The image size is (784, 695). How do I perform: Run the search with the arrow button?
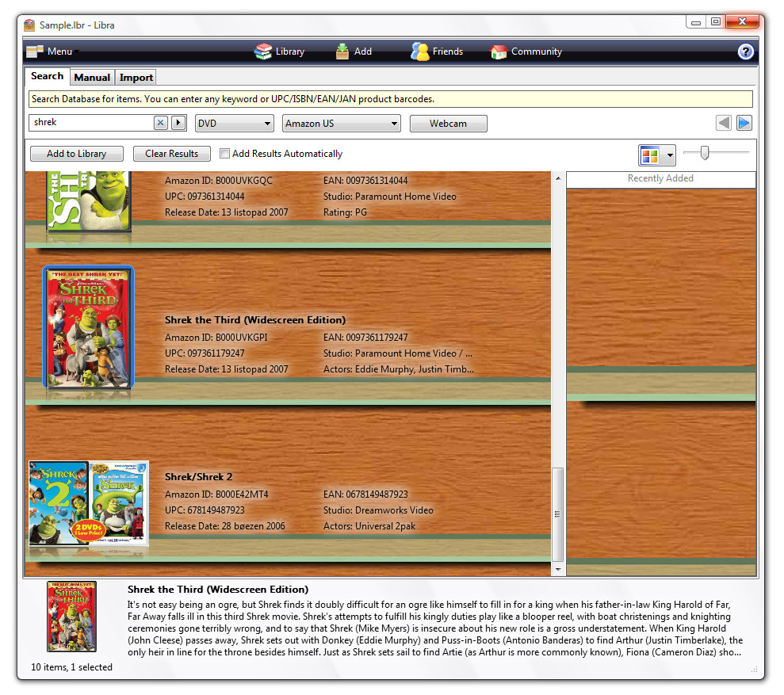coord(178,123)
